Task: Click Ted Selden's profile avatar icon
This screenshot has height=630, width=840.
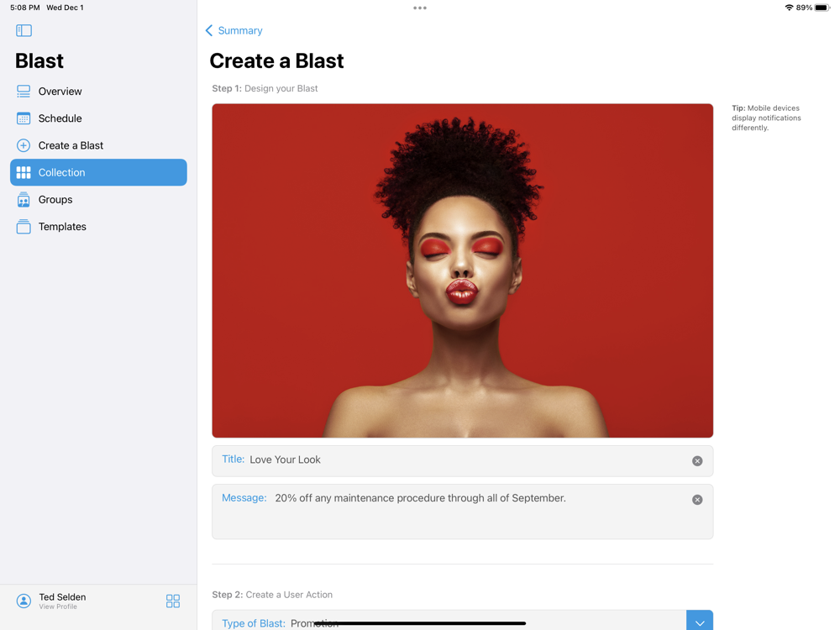Action: (x=24, y=601)
